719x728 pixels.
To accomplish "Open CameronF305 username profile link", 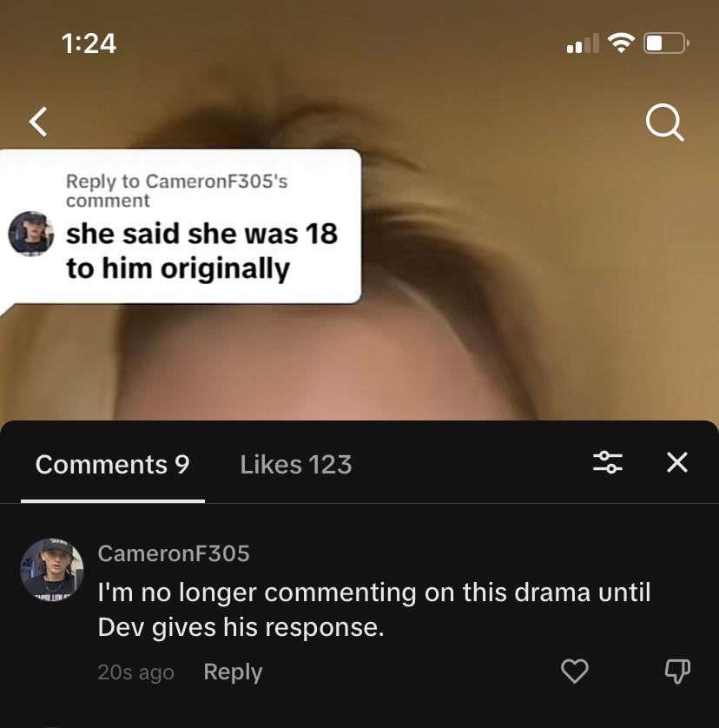I will click(x=174, y=553).
